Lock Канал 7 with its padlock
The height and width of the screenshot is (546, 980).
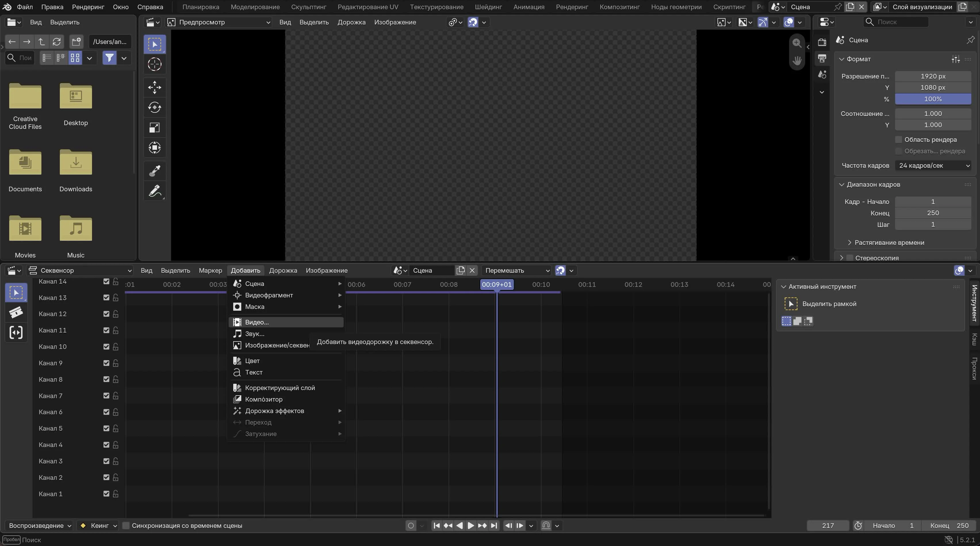[x=116, y=396]
